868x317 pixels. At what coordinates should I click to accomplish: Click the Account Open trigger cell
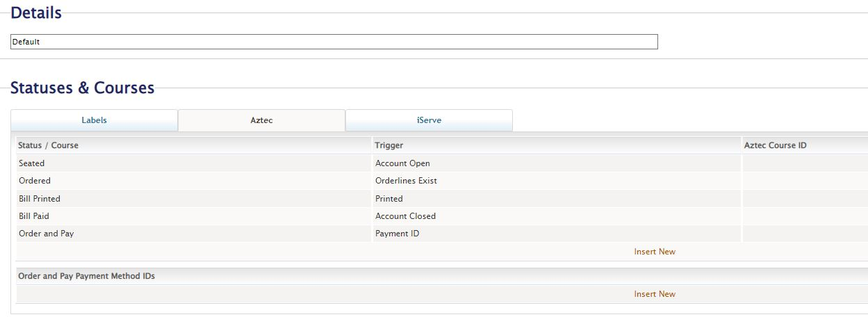[x=402, y=163]
